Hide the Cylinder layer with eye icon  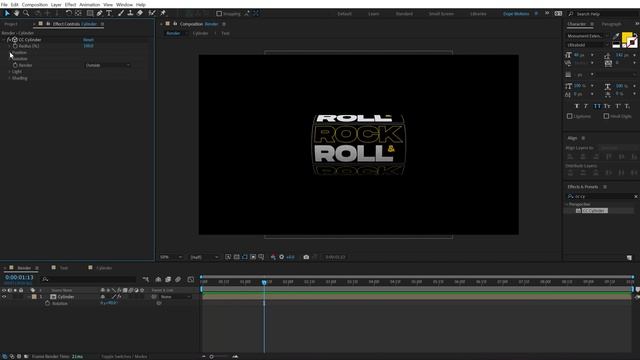(x=4, y=297)
